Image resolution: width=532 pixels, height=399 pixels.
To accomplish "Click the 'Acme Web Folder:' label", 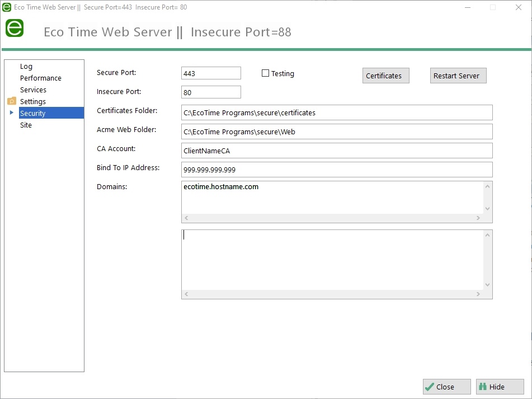I will (x=126, y=130).
